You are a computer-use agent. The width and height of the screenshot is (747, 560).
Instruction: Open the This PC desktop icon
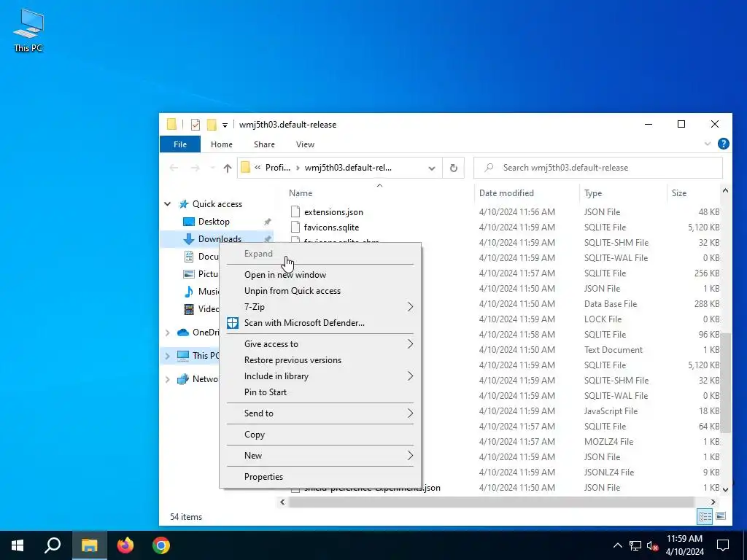[x=28, y=30]
